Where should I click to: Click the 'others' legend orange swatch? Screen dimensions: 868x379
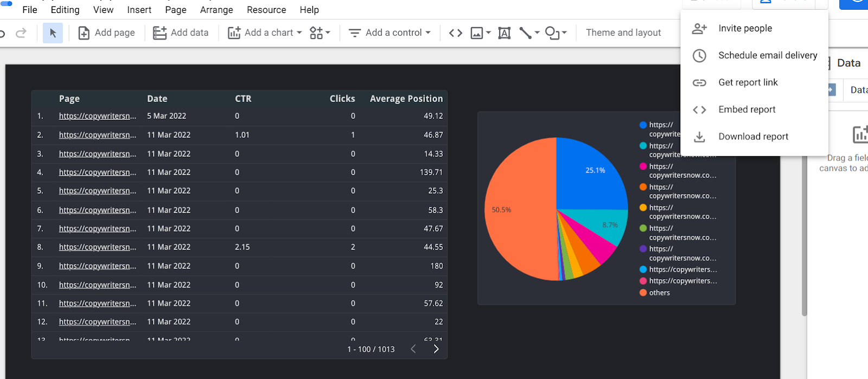[643, 293]
